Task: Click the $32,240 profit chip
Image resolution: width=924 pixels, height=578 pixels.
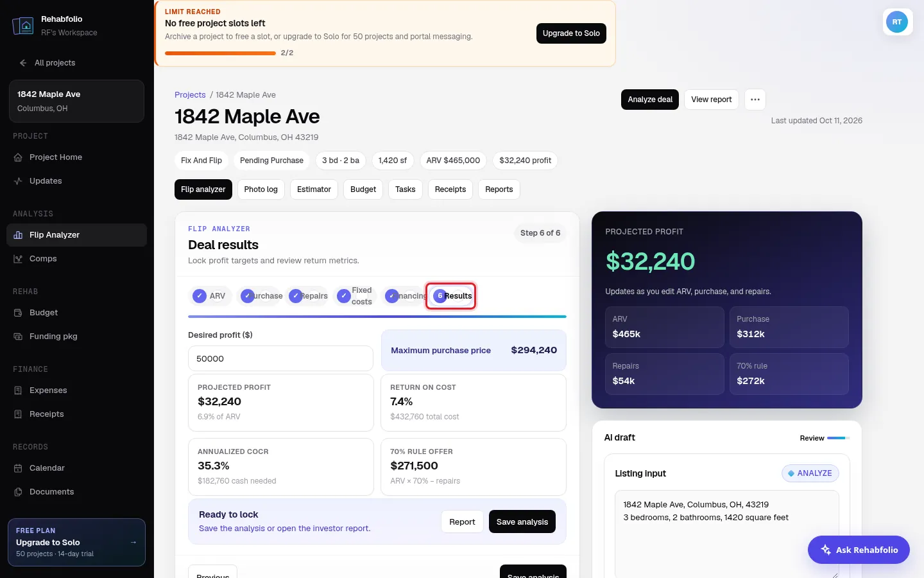Action: click(x=525, y=161)
